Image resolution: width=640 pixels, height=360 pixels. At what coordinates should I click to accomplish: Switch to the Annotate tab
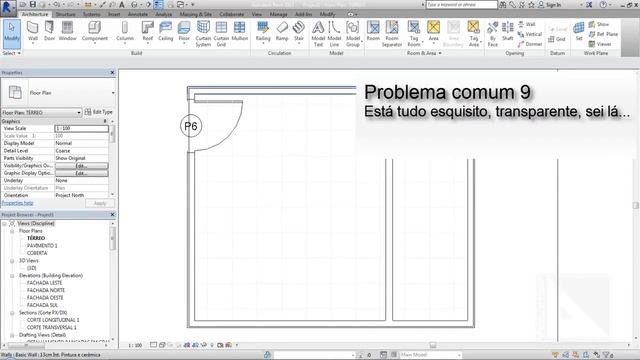pos(138,14)
